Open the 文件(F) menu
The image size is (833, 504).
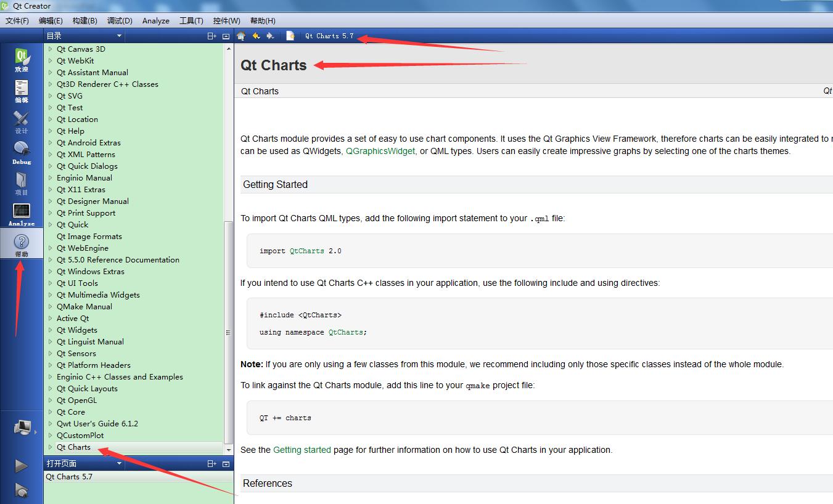coord(17,21)
